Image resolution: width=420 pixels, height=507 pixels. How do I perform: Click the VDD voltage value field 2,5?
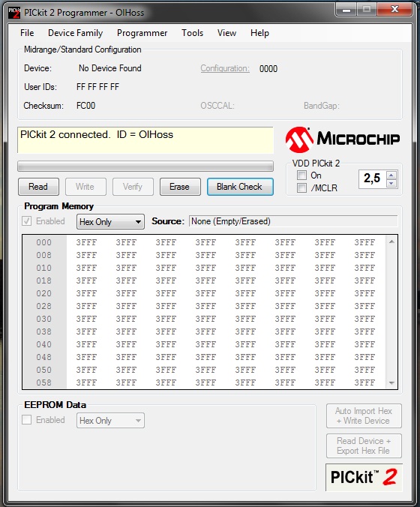point(373,178)
